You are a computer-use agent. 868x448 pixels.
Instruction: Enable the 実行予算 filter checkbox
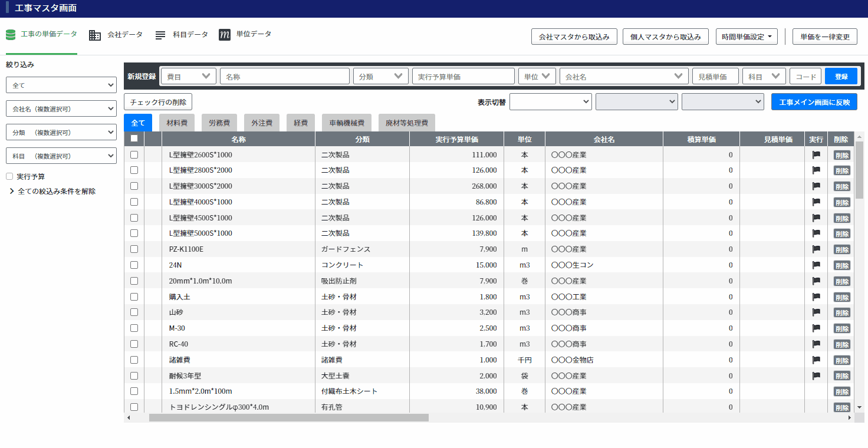[x=9, y=176]
